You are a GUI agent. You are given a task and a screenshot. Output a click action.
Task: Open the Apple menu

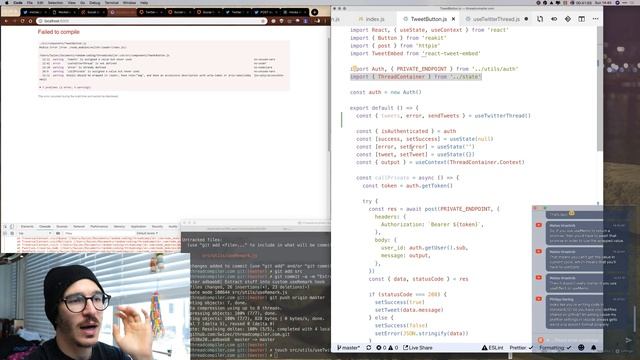pos(7,2)
